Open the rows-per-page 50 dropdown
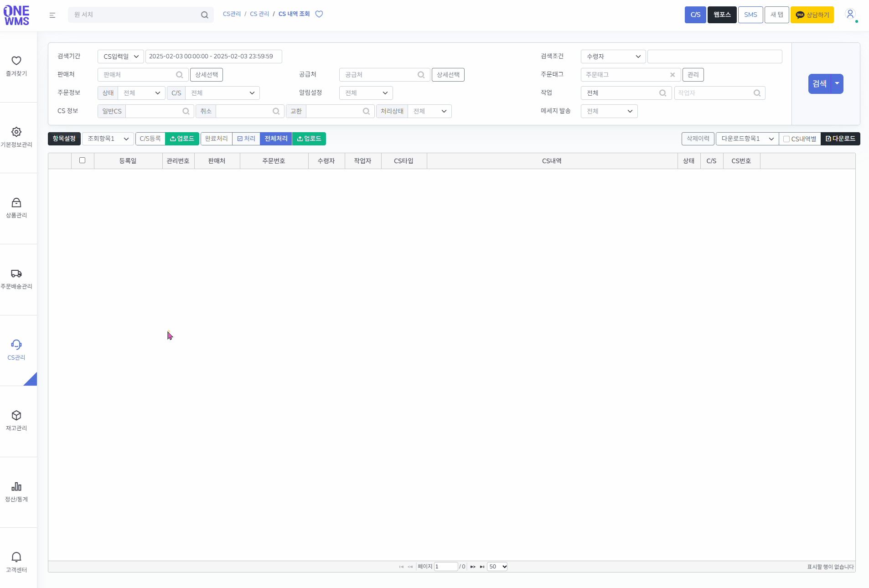The height and width of the screenshot is (588, 869). coord(497,567)
